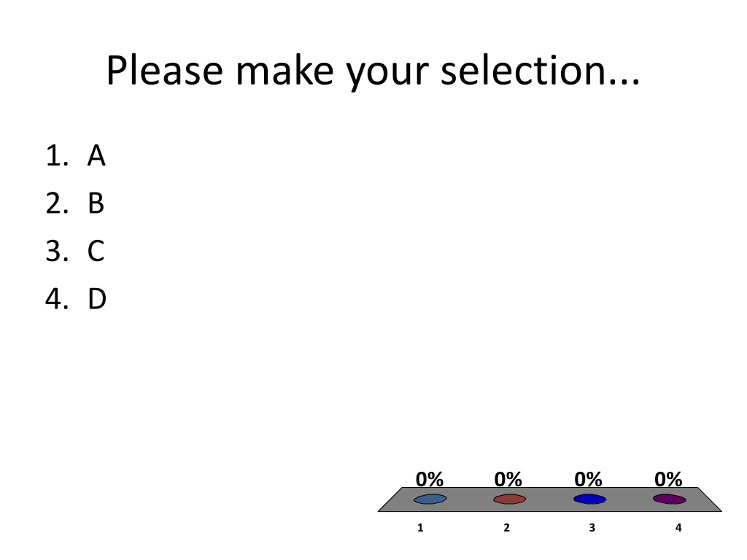Click the list number 3.
The image size is (747, 560).
(57, 251)
